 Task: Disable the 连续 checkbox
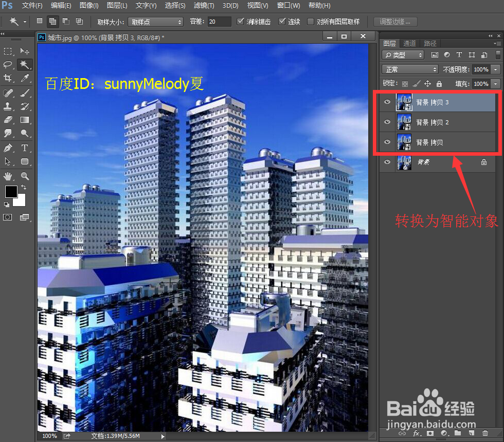[x=282, y=21]
